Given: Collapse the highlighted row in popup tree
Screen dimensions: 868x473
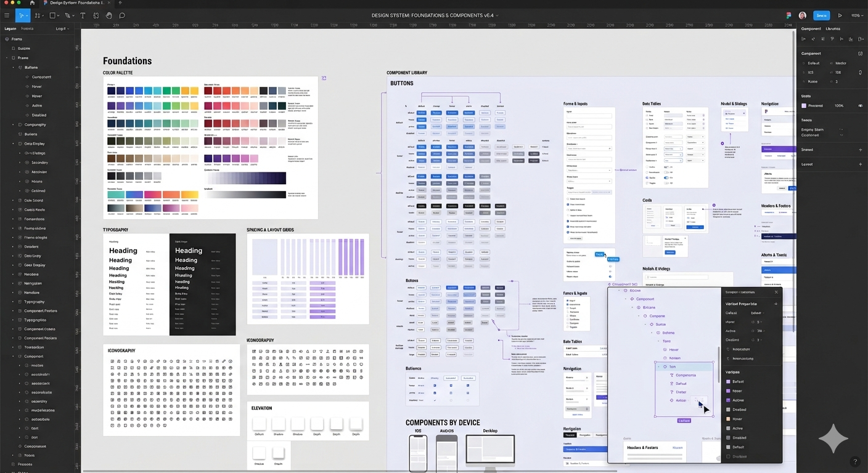Looking at the screenshot, I should (x=658, y=366).
